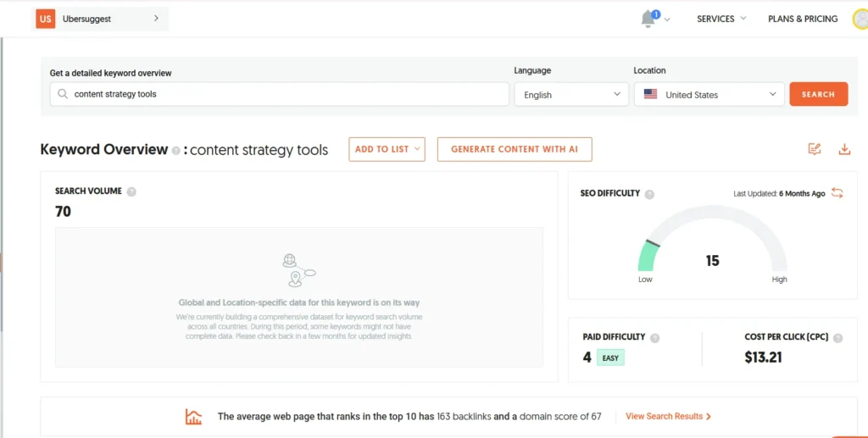Expand the Ubersuggest project selector

click(x=156, y=19)
